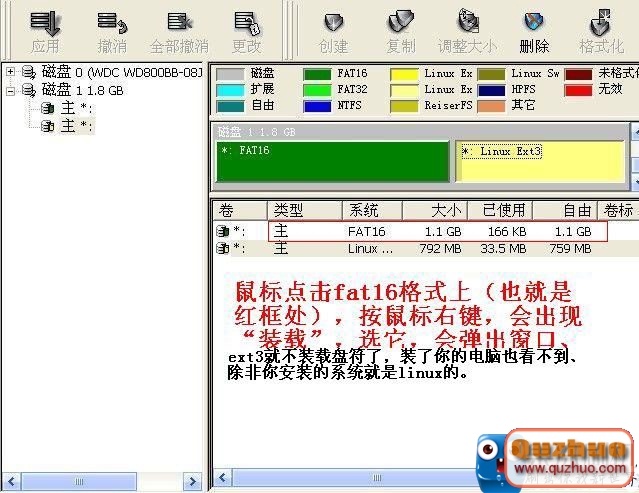Click the Change (更改) toolbar icon

(247, 23)
